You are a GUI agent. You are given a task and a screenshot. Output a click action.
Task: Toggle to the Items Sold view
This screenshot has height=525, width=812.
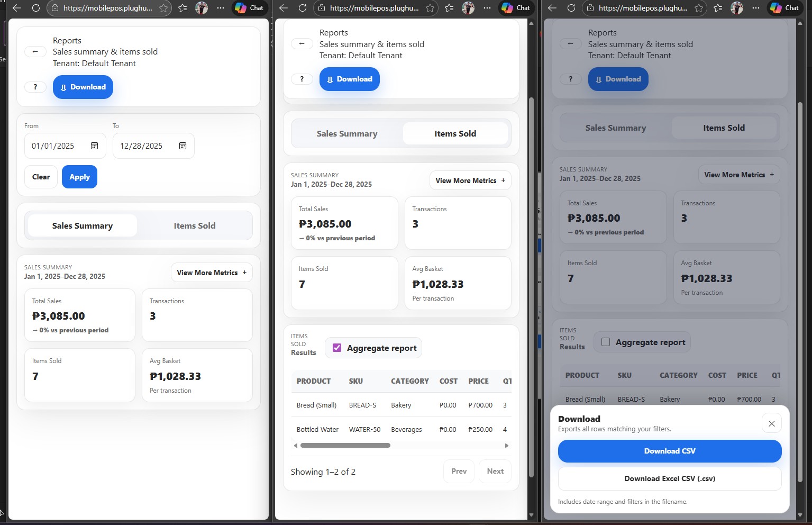pos(195,225)
